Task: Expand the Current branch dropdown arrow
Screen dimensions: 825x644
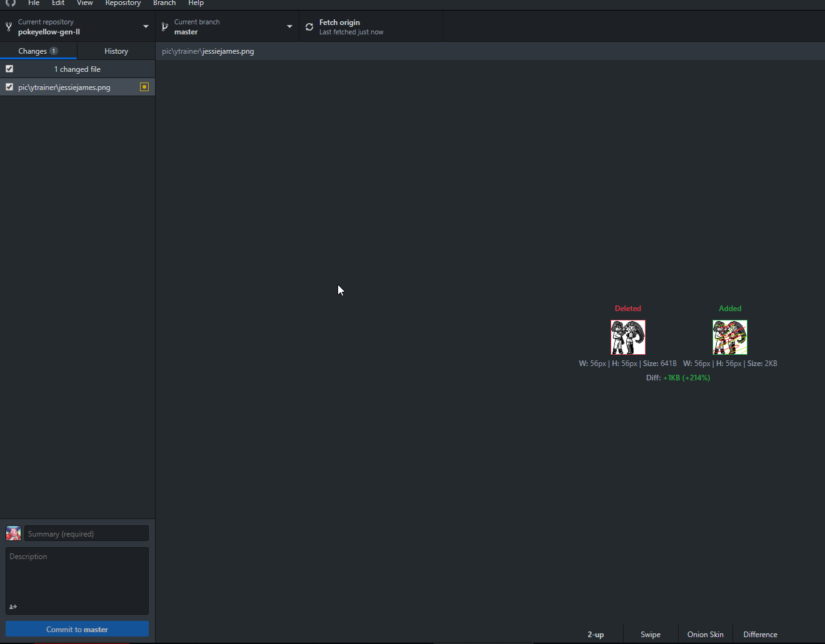Action: (289, 27)
